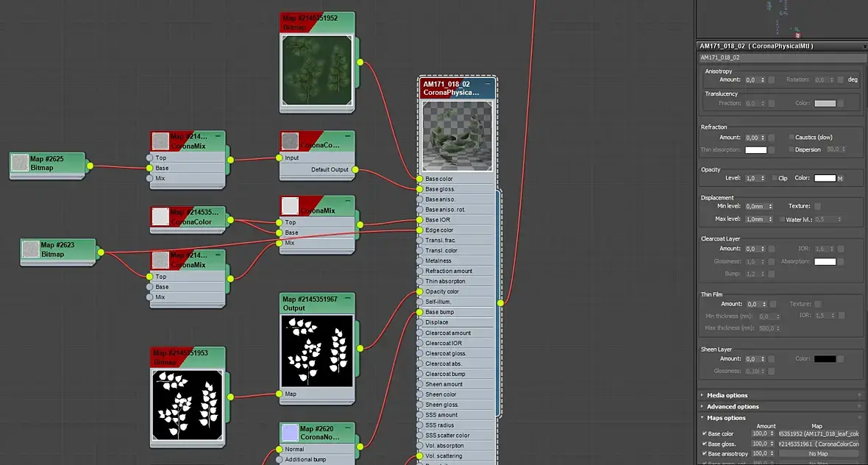Click the Normal input socket on Map #2620

pyautogui.click(x=280, y=449)
